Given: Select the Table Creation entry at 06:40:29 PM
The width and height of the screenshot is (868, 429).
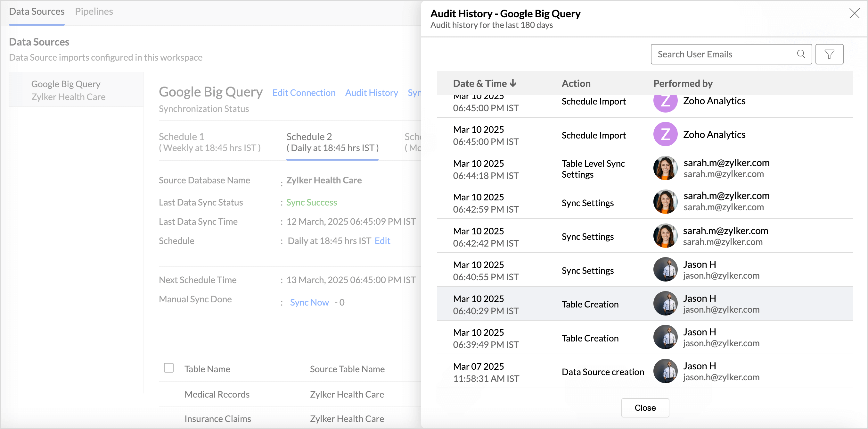Looking at the screenshot, I should [x=645, y=304].
